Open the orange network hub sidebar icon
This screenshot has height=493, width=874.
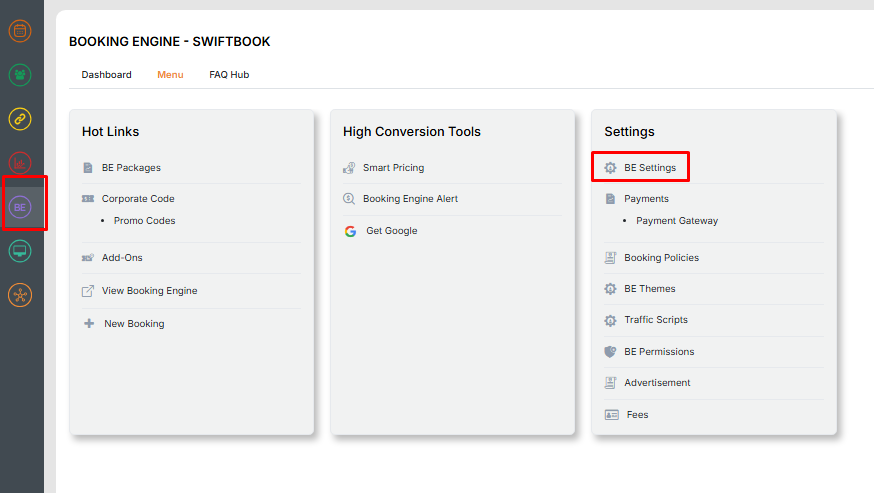20,295
